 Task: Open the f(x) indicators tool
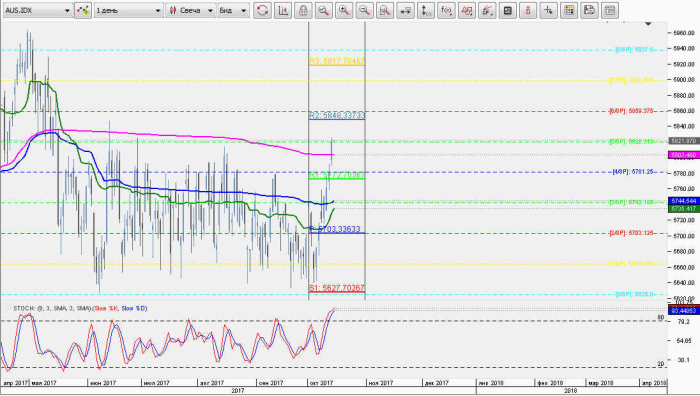[446, 10]
